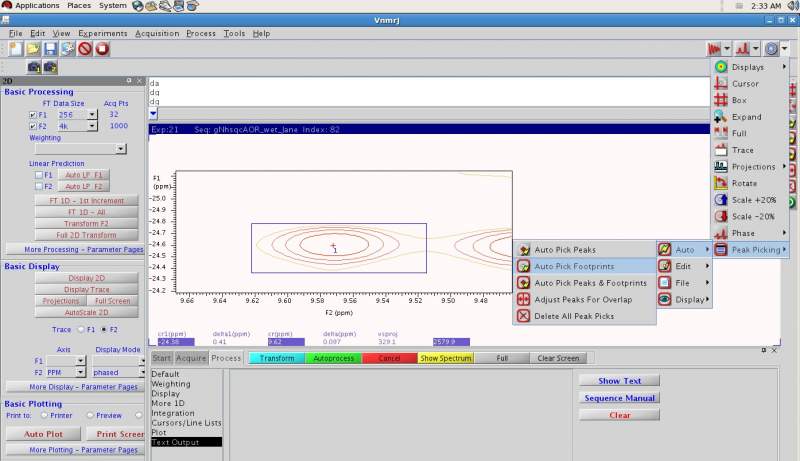Select Integration in the process list
Image resolution: width=800 pixels, height=461 pixels.
tap(173, 413)
